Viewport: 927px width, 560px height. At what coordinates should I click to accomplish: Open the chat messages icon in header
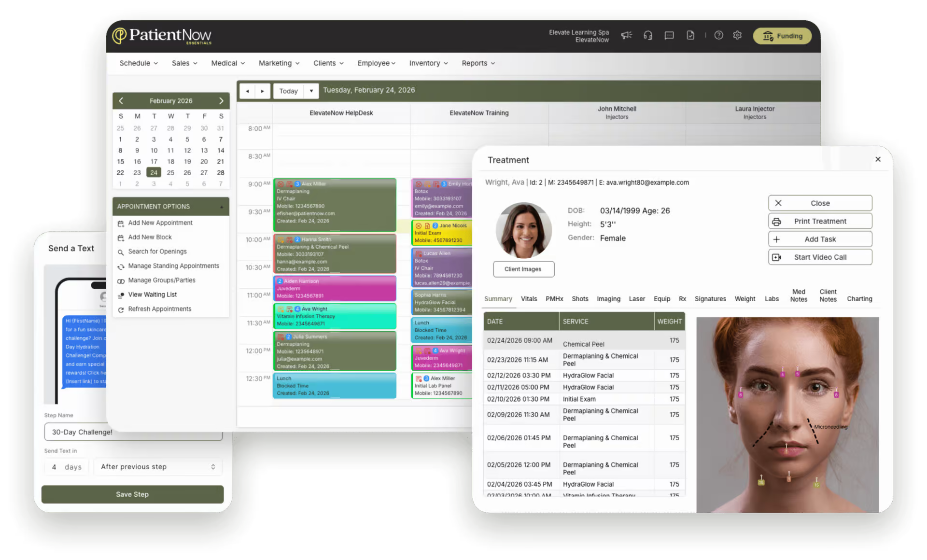pos(669,35)
